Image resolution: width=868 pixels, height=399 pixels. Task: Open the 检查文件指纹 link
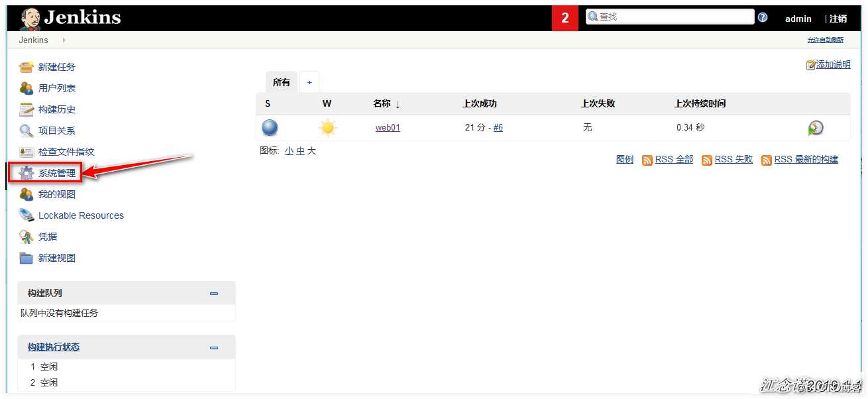66,152
